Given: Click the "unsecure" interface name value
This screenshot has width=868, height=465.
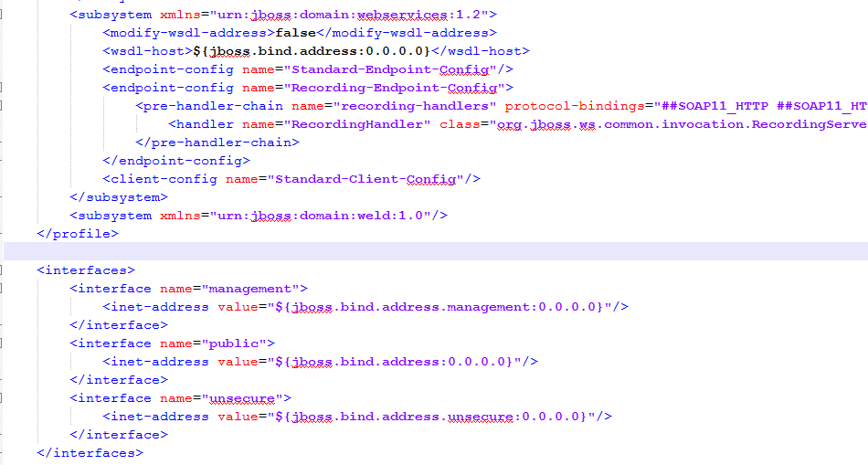Looking at the screenshot, I should (x=242, y=398).
